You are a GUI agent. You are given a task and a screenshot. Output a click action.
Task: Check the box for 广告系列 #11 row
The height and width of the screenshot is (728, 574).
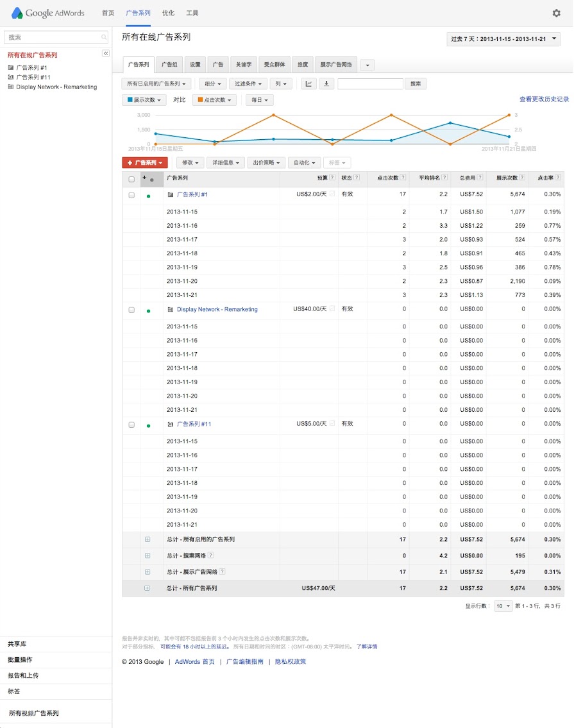pyautogui.click(x=131, y=425)
